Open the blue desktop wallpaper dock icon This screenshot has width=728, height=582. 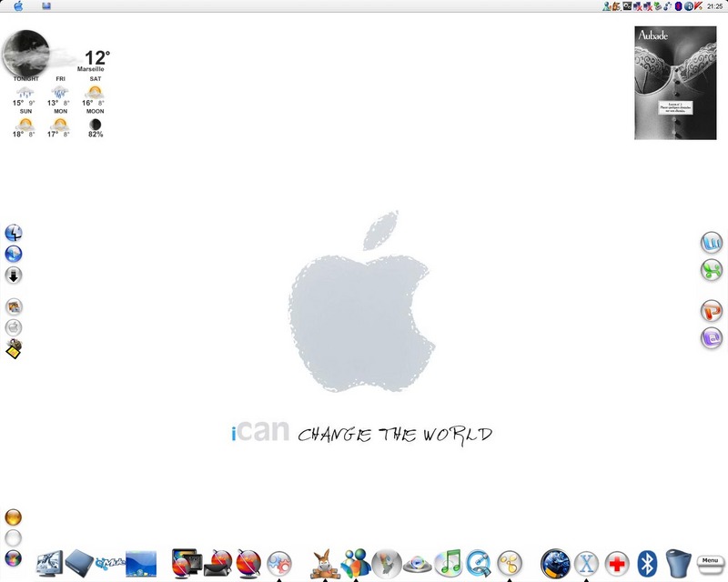(x=141, y=564)
